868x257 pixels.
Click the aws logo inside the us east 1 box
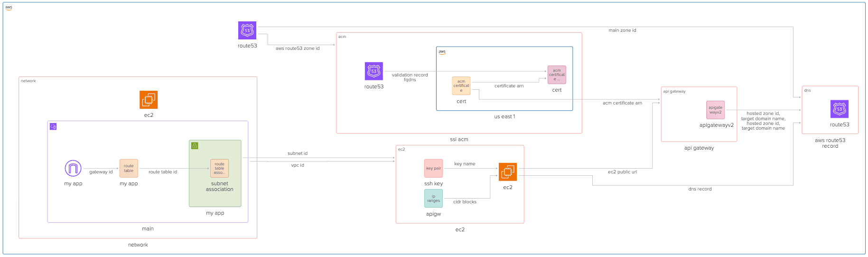442,52
